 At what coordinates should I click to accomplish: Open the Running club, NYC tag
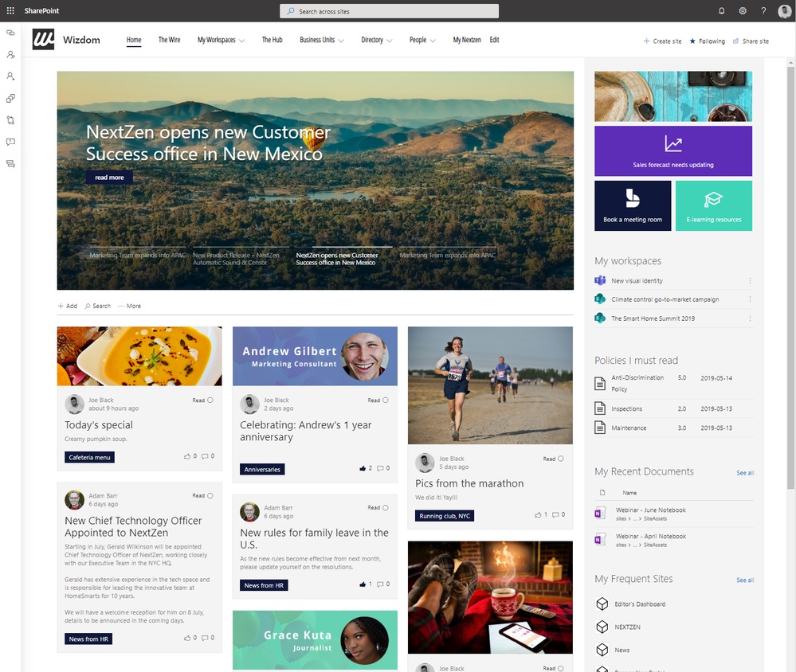tap(445, 516)
